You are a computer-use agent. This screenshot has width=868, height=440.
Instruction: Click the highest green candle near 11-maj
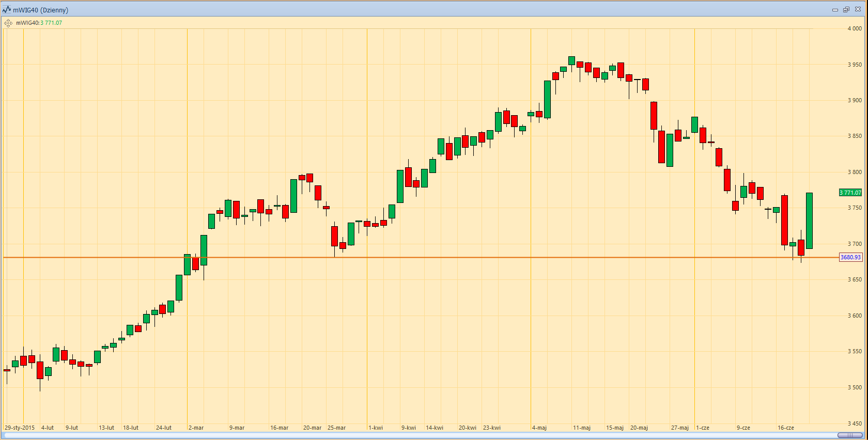(571, 60)
